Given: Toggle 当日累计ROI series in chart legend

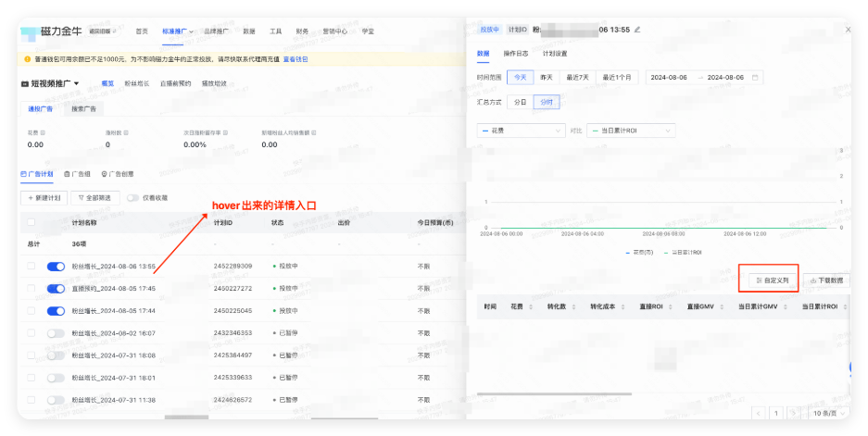Looking at the screenshot, I should (x=683, y=253).
